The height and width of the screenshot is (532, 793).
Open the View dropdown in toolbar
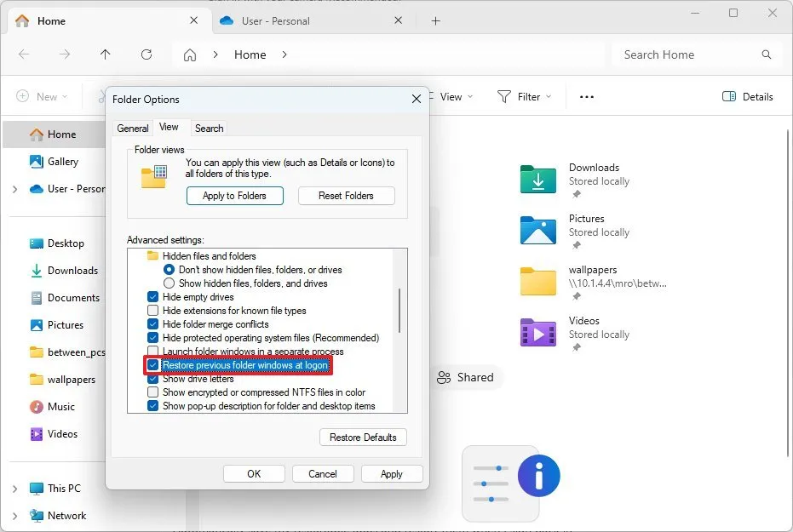pos(451,96)
